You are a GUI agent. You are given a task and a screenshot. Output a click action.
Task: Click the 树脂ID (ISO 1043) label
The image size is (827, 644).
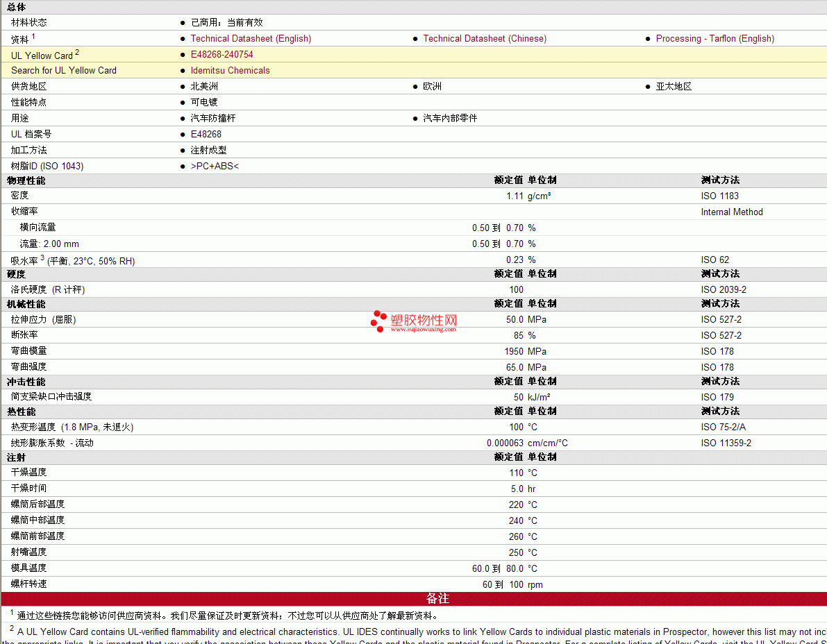point(47,166)
